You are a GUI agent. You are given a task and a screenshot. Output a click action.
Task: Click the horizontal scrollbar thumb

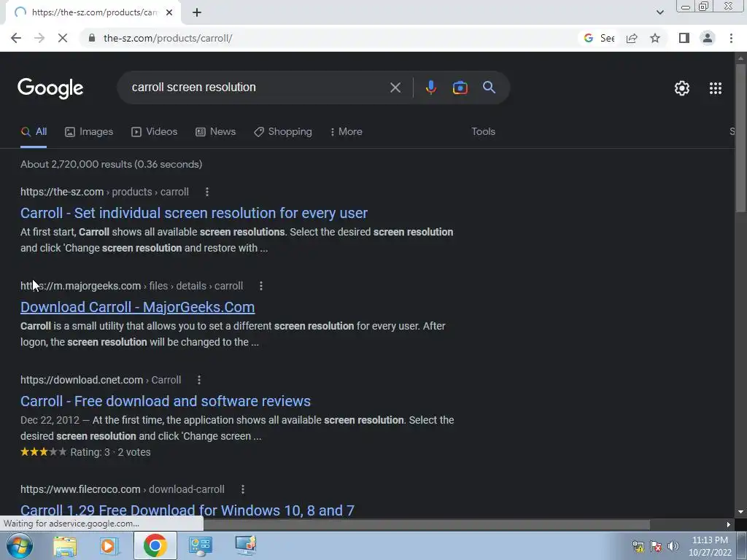pos(426,524)
